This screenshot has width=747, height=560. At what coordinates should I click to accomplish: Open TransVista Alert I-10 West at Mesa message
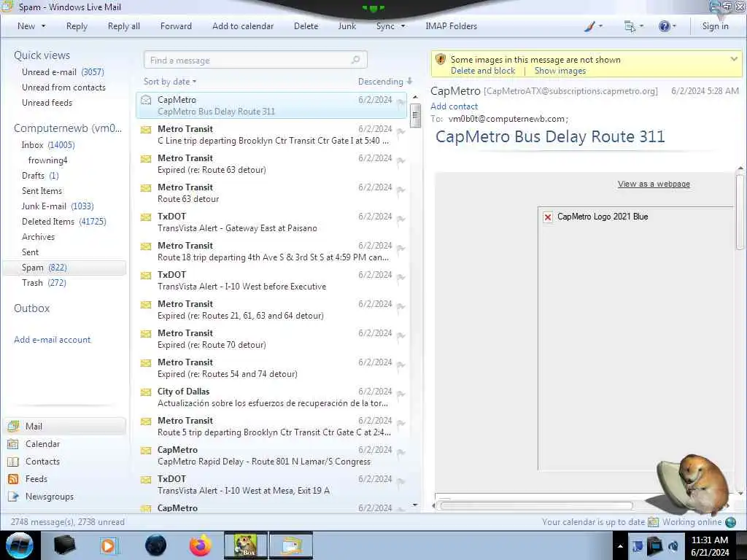pos(271,485)
